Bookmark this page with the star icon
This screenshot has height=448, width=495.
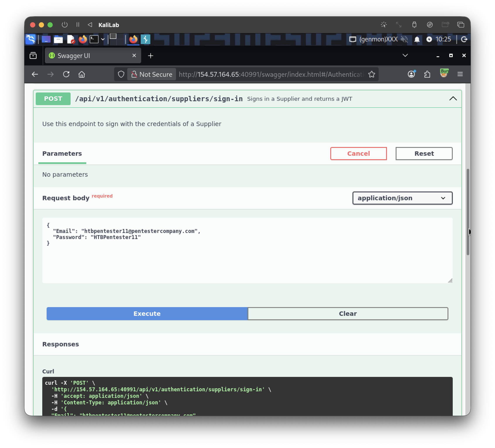click(x=371, y=74)
